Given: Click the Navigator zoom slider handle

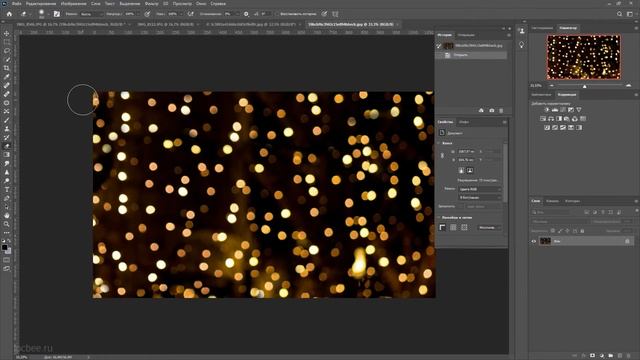Looking at the screenshot, I should (x=584, y=86).
